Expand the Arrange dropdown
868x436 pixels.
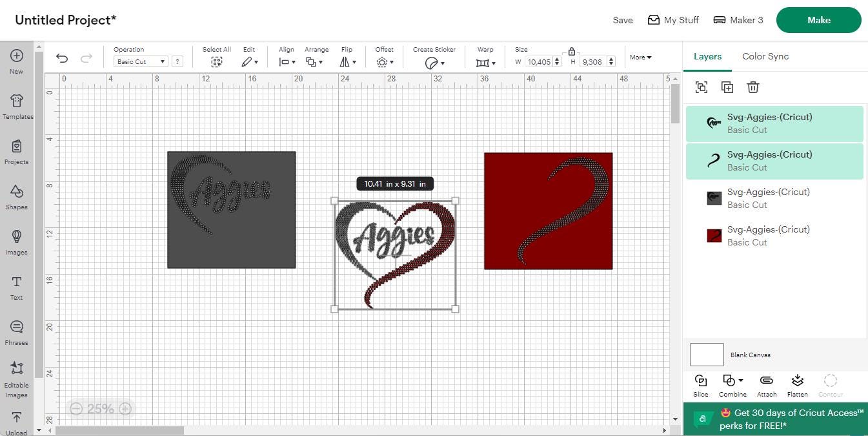click(314, 62)
